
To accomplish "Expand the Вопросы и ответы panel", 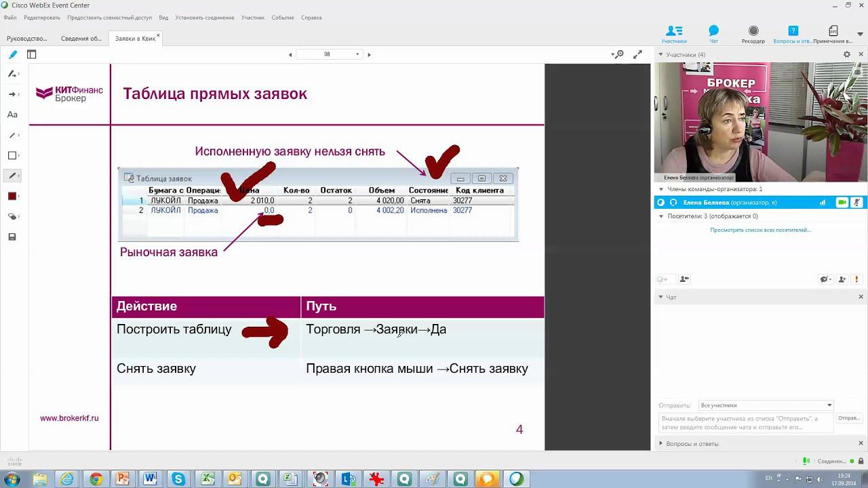I will 660,443.
